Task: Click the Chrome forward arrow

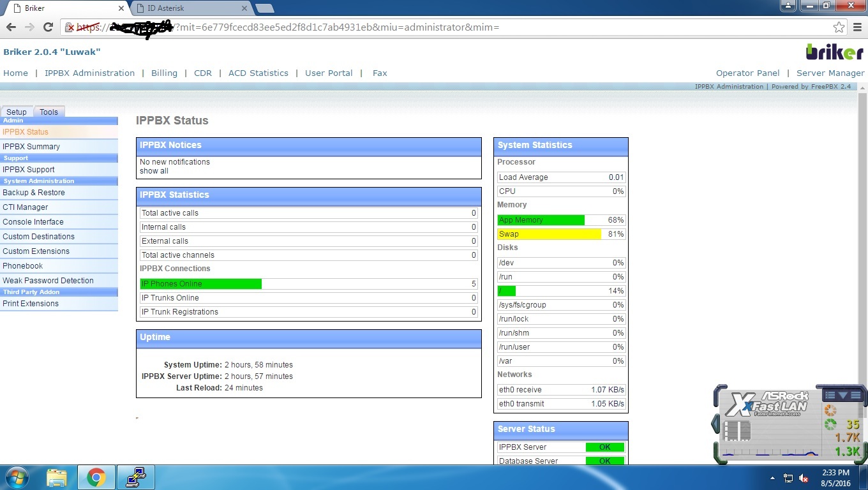Action: click(29, 27)
